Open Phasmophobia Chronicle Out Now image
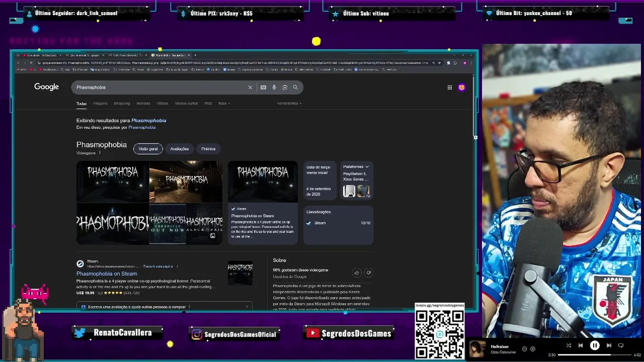The height and width of the screenshot is (362, 644). point(168,224)
